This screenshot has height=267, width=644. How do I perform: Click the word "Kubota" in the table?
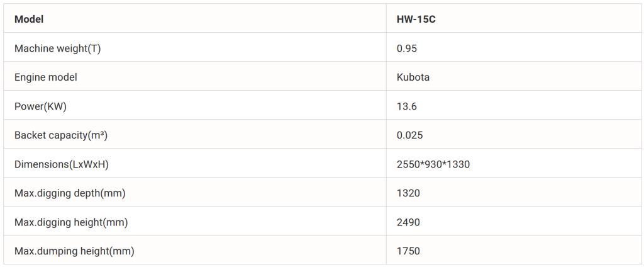click(x=413, y=77)
